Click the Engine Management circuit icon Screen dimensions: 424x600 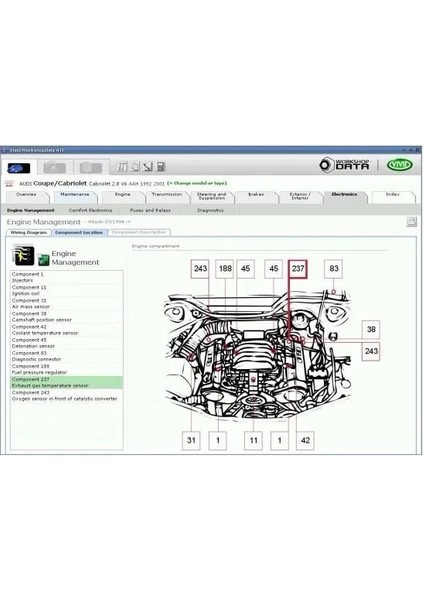pos(24,256)
